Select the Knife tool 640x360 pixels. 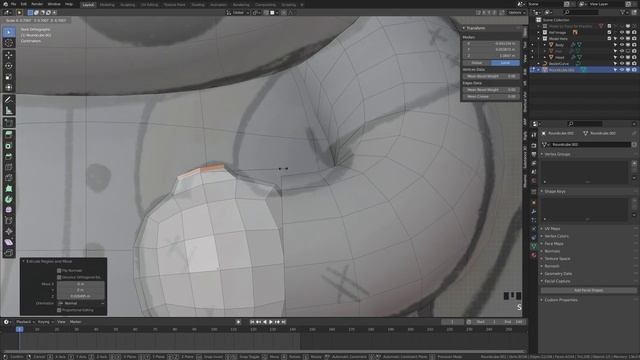tap(9, 178)
